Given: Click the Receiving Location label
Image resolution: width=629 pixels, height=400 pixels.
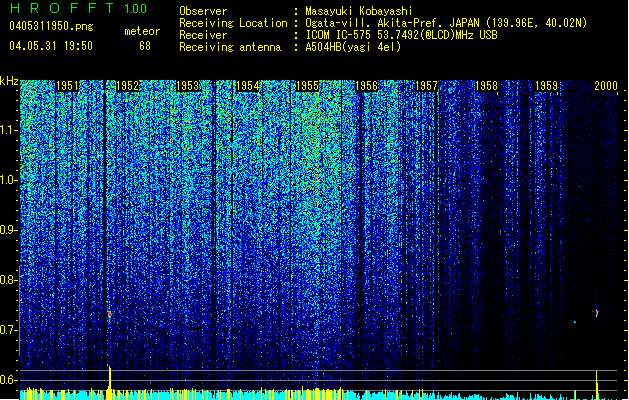Looking at the screenshot, I should [233, 23].
